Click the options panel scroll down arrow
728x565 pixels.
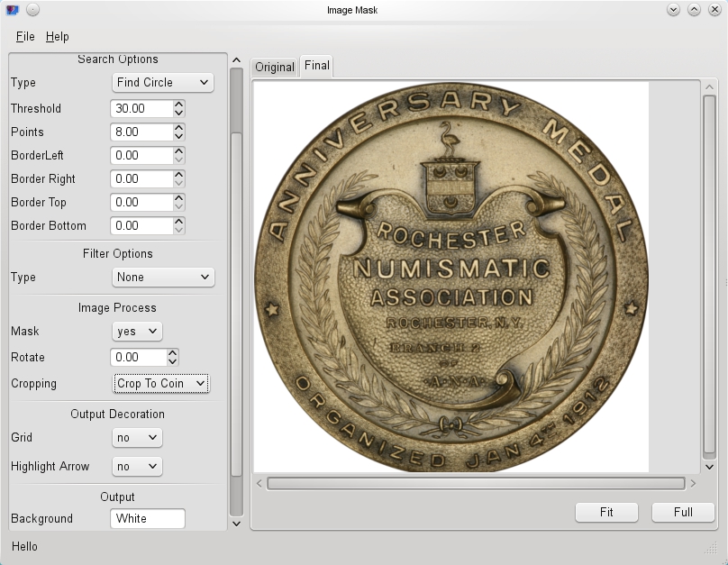coord(236,524)
